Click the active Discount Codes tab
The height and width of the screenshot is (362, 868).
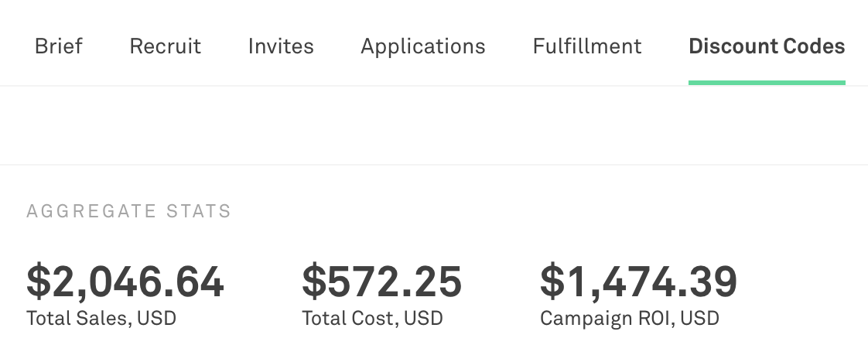coord(766,46)
